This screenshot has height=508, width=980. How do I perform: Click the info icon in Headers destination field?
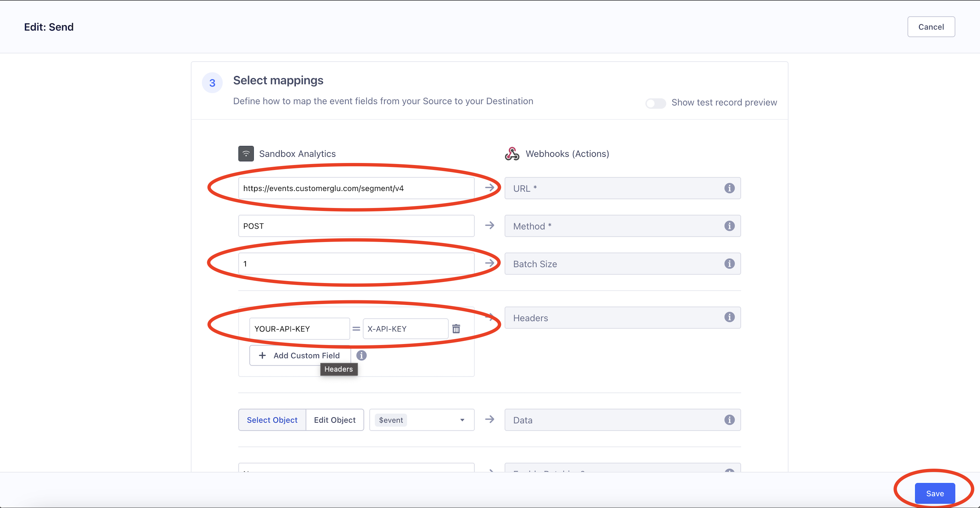pyautogui.click(x=729, y=317)
